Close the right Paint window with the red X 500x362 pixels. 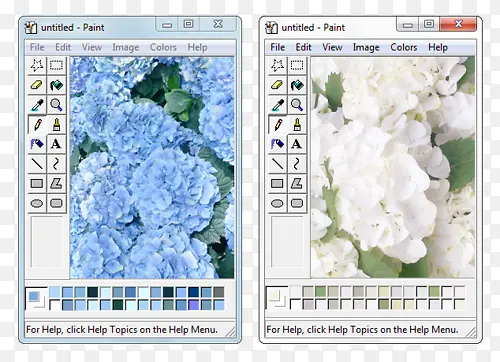pos(458,24)
